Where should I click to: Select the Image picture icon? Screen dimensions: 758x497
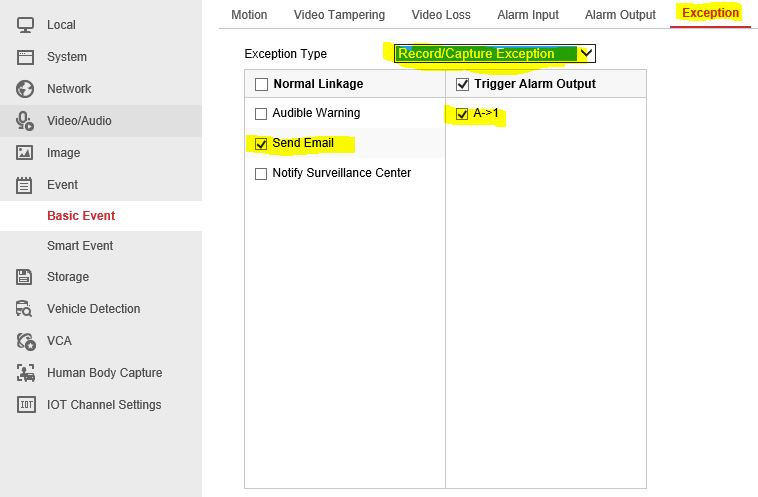point(26,153)
